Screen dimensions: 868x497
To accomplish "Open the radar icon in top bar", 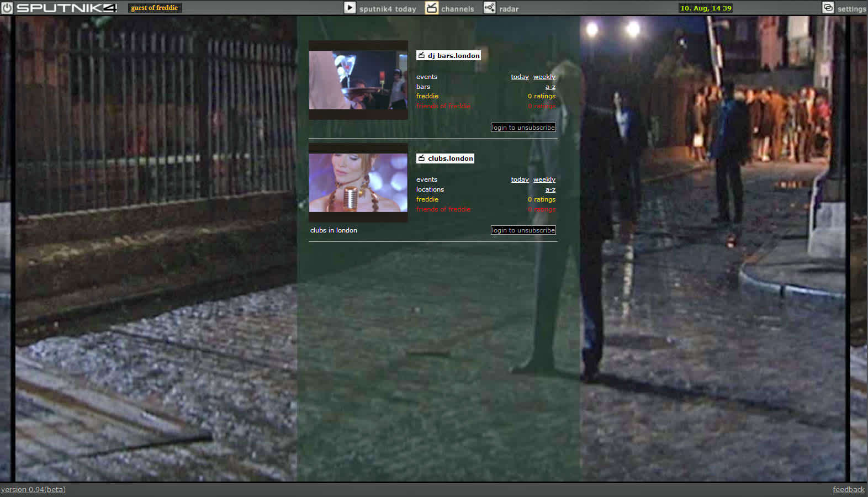I will coord(490,8).
